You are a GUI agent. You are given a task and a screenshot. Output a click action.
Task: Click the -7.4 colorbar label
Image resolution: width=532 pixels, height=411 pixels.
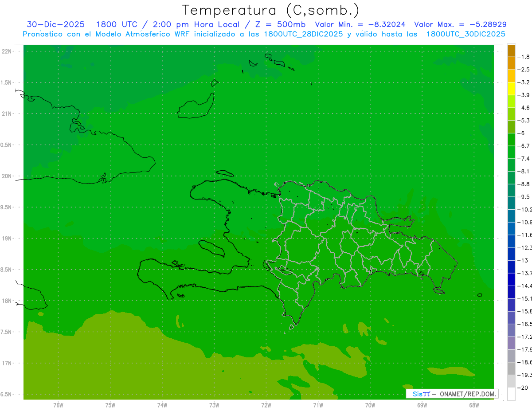click(524, 159)
